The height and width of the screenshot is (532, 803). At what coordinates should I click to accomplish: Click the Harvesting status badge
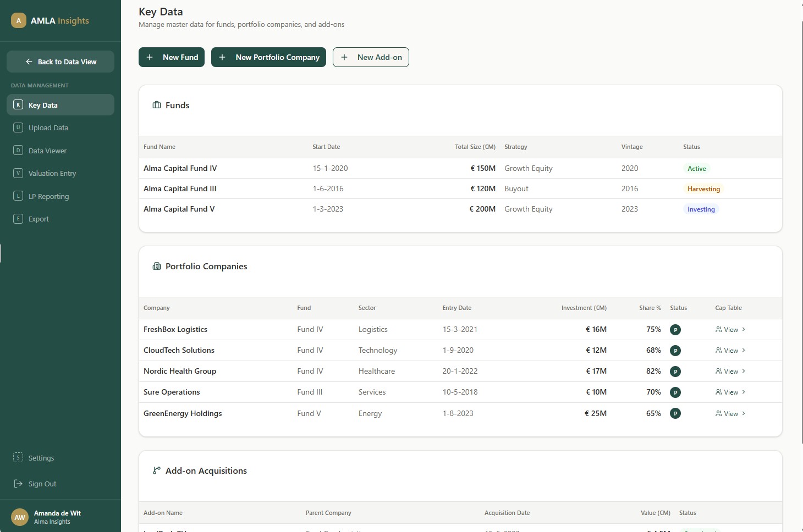click(703, 189)
